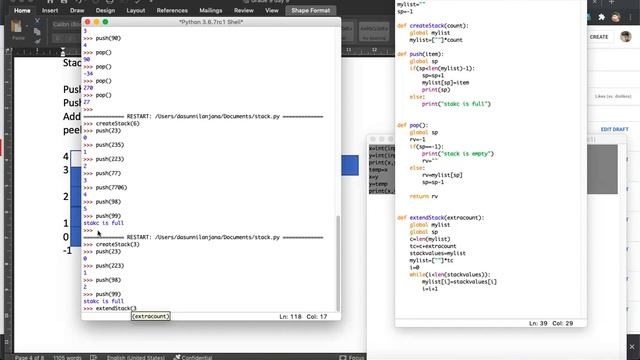
Task: Click print("stock is empty") line in the editor
Action: pos(458,154)
